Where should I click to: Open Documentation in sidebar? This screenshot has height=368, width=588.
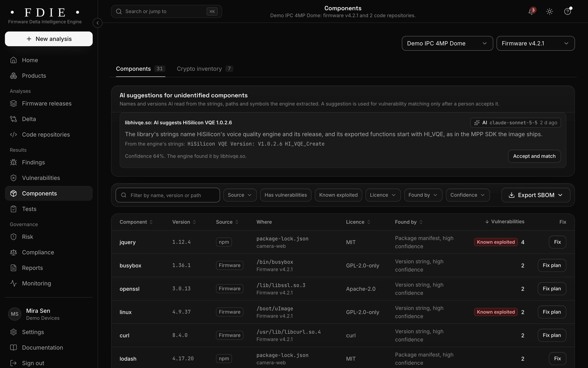49,348
